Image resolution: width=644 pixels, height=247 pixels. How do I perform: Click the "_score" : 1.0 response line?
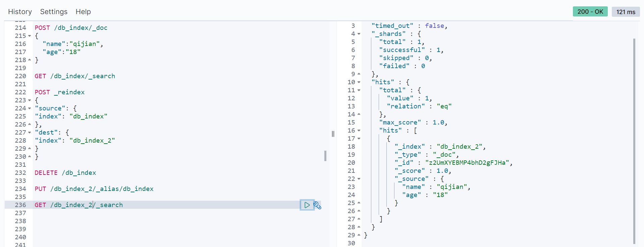tap(423, 171)
